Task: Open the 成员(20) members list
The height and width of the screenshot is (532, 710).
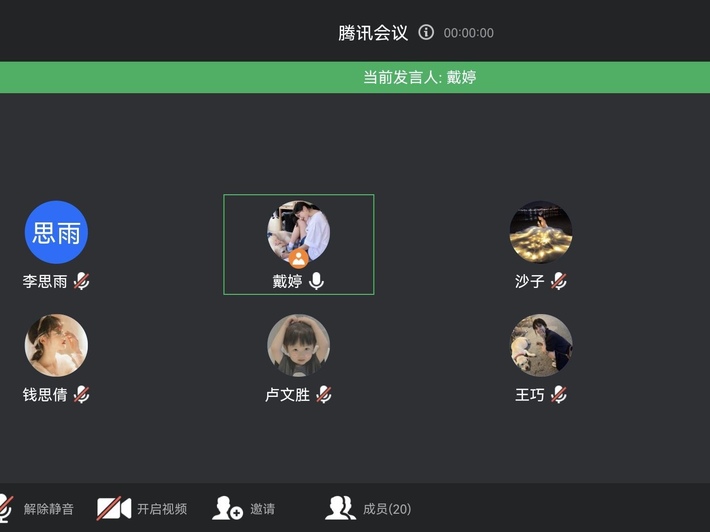Action: pos(368,508)
